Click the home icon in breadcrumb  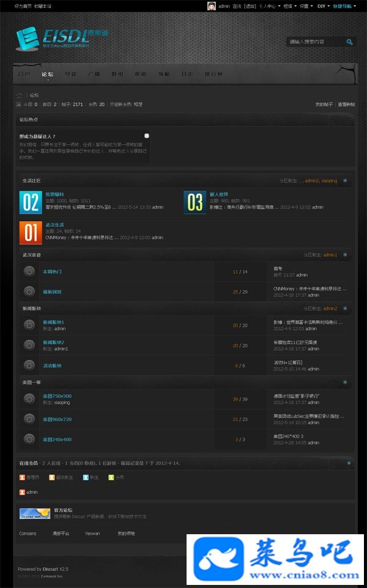point(20,95)
